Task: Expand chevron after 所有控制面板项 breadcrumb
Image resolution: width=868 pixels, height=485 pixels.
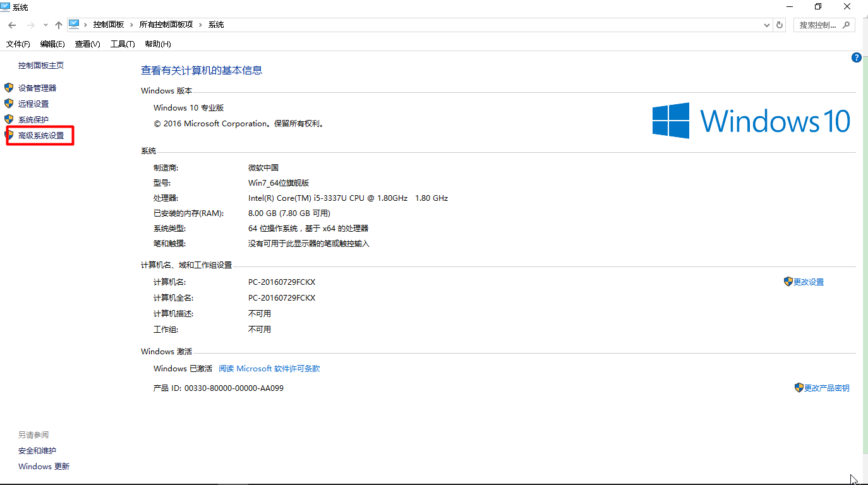Action: click(x=201, y=25)
